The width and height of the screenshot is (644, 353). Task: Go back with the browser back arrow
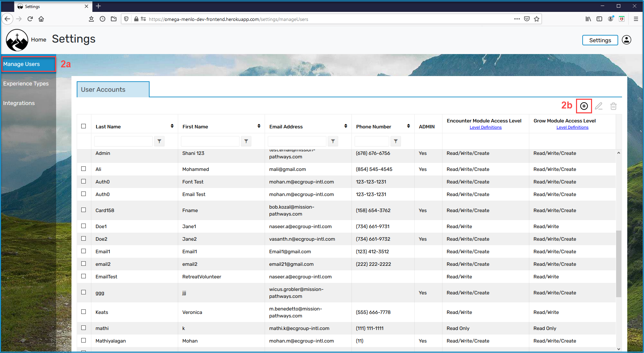[x=8, y=19]
